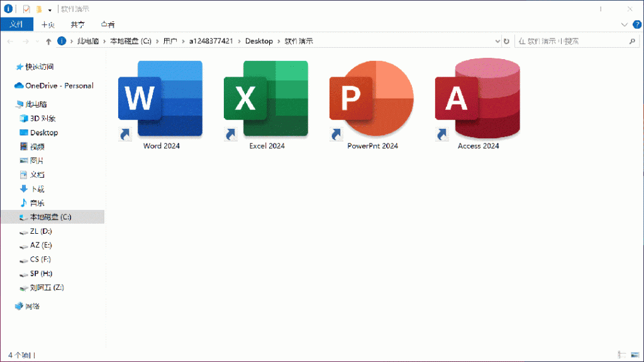Click the search magnifier icon
The width and height of the screenshot is (644, 362).
point(632,41)
